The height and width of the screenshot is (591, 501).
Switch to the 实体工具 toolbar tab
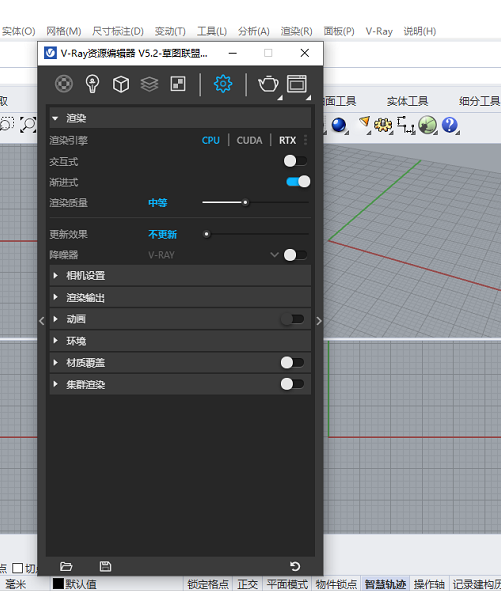tap(407, 101)
